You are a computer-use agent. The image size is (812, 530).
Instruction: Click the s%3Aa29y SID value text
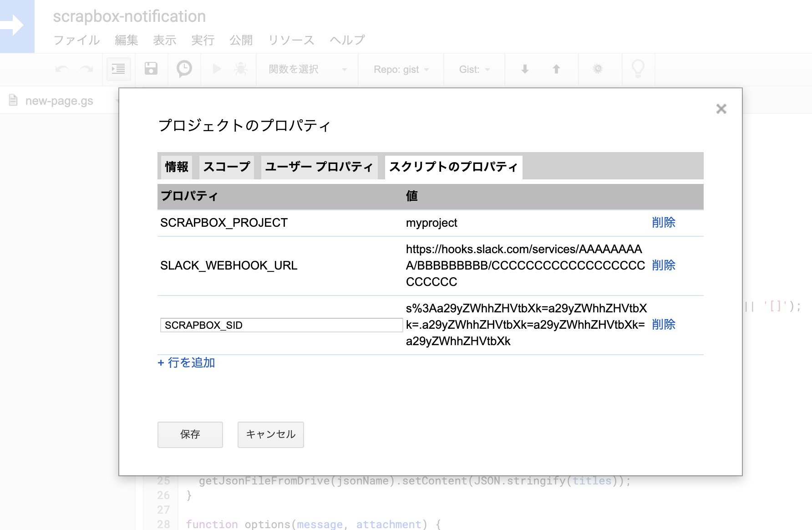click(x=526, y=325)
